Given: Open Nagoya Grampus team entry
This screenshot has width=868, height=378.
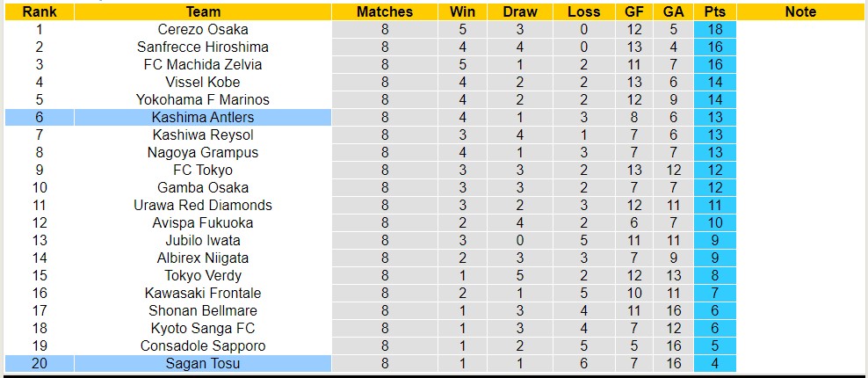Looking at the screenshot, I should coord(203,152).
